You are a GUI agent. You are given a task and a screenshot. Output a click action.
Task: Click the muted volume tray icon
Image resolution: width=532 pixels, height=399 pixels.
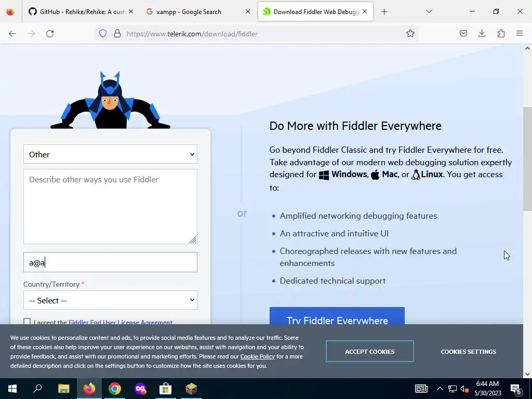coord(464,389)
